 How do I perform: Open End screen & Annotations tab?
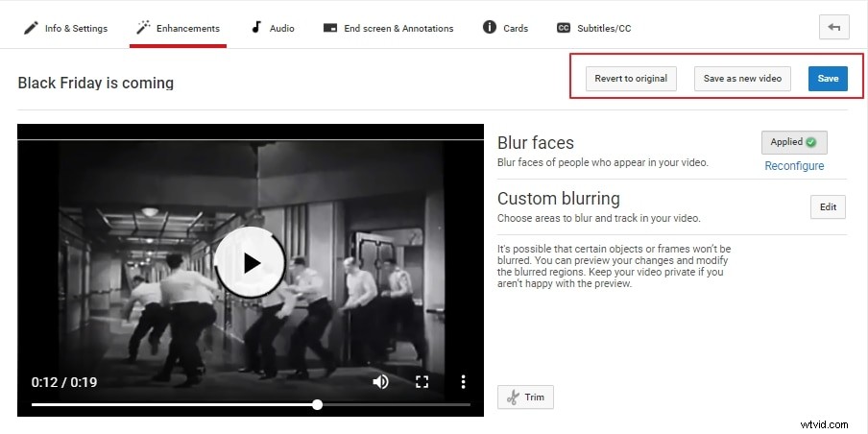point(388,28)
